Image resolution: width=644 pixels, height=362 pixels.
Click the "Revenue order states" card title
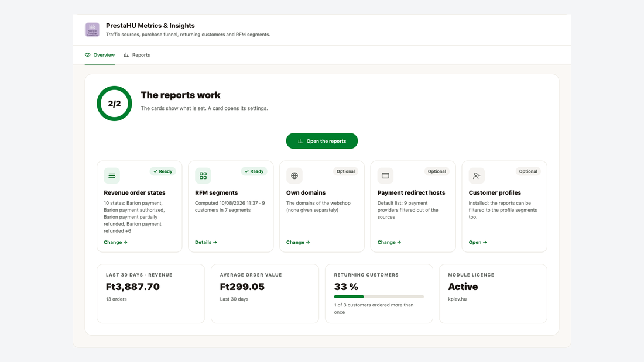tap(134, 192)
